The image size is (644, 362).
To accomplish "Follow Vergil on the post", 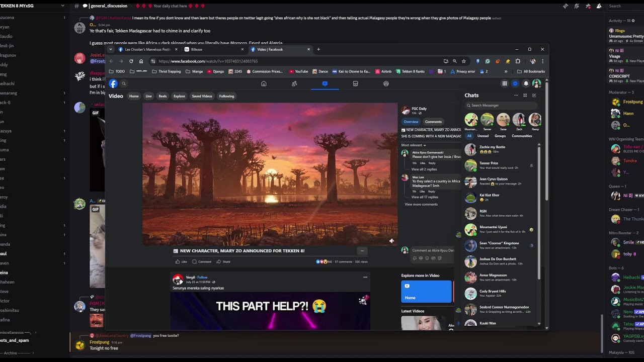I will pos(202,277).
